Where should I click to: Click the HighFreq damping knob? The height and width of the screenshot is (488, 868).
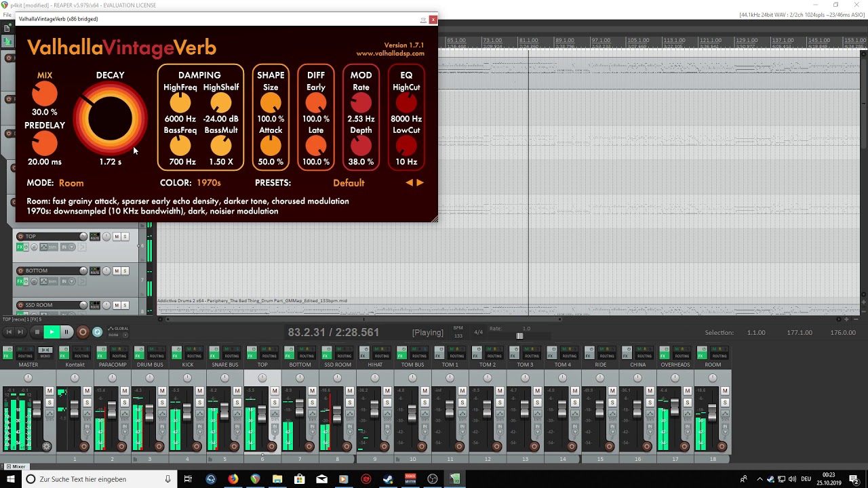coord(180,103)
